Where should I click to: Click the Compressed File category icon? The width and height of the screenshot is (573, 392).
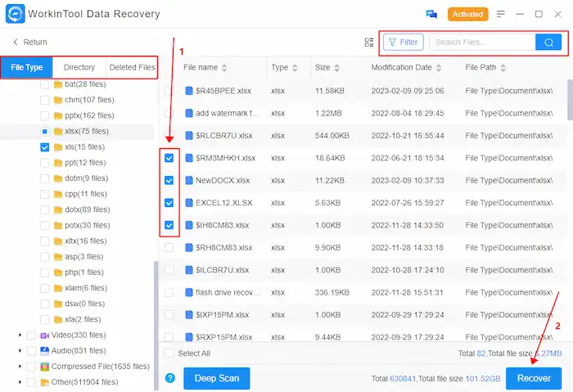pyautogui.click(x=44, y=367)
